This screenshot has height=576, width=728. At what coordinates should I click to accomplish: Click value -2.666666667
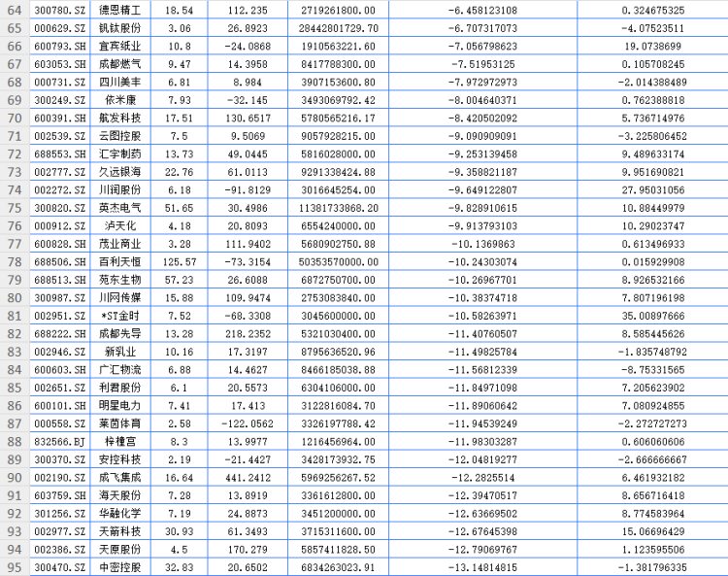pyautogui.click(x=653, y=459)
